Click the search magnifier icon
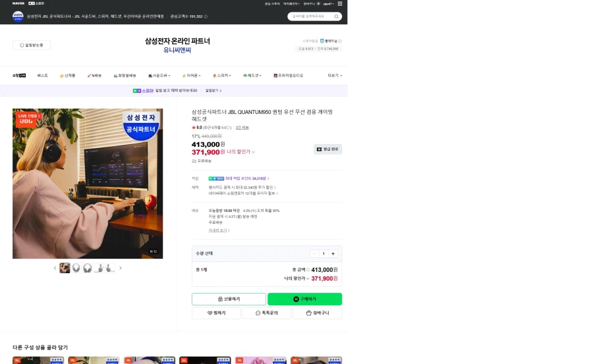The image size is (593, 364). click(336, 16)
